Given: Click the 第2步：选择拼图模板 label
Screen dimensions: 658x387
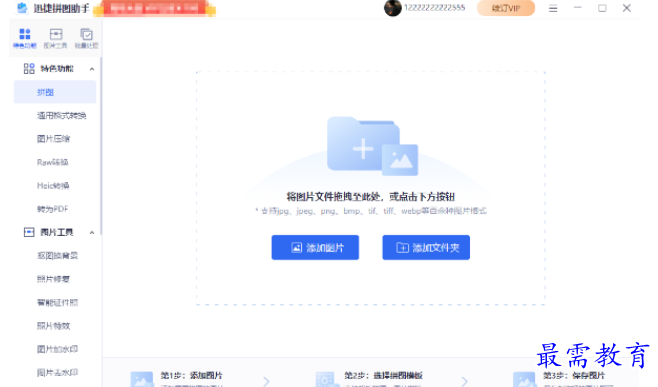Looking at the screenshot, I should click(384, 375).
